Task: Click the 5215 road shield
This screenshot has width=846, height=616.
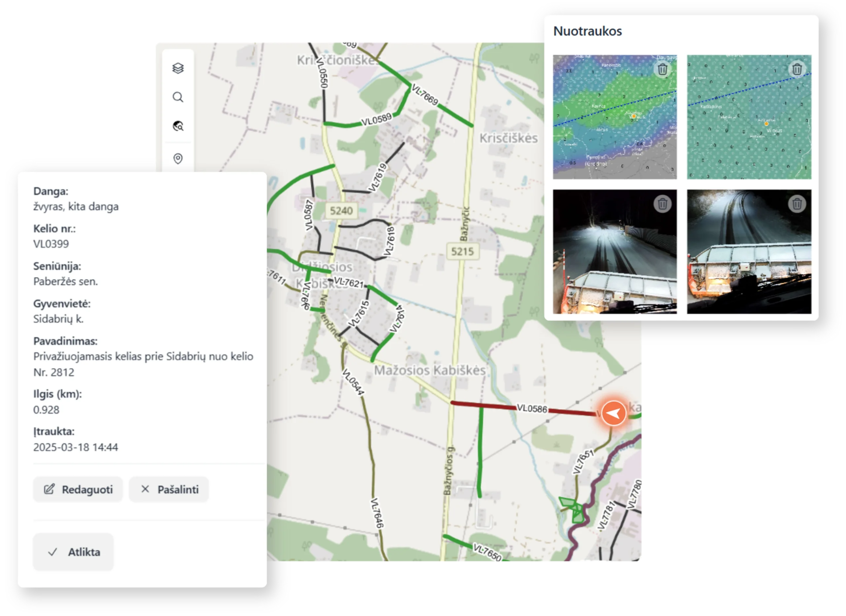Action: (462, 251)
